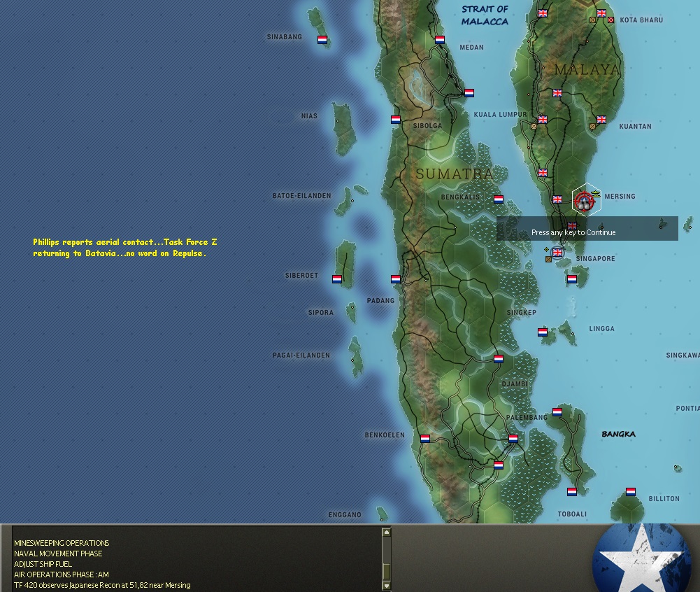The height and width of the screenshot is (592, 700).
Task: Click the SUMATRA region label
Action: (455, 174)
